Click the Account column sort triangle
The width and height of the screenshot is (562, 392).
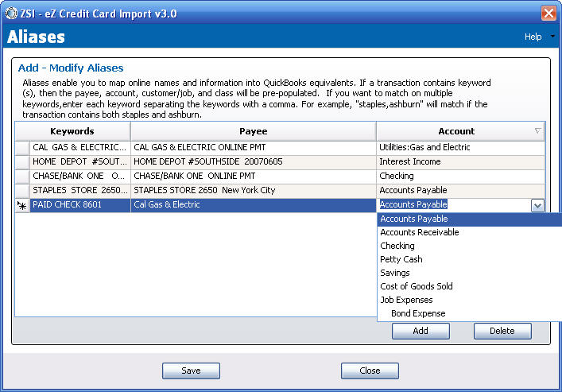coord(537,131)
